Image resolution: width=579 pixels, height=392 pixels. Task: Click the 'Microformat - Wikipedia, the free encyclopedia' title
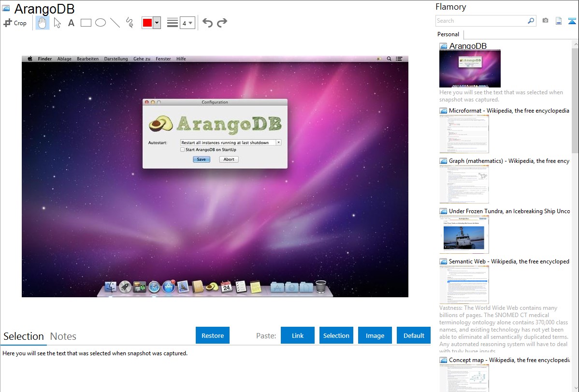click(x=509, y=111)
